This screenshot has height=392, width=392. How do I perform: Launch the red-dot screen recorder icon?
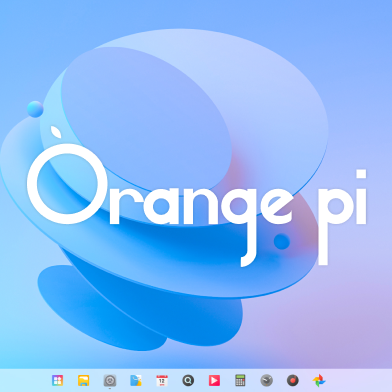293,380
